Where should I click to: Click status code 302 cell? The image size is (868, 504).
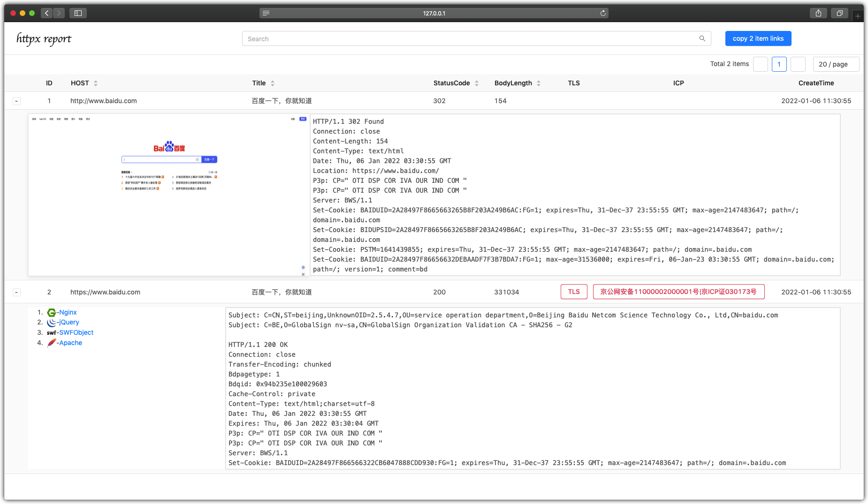[x=439, y=101]
